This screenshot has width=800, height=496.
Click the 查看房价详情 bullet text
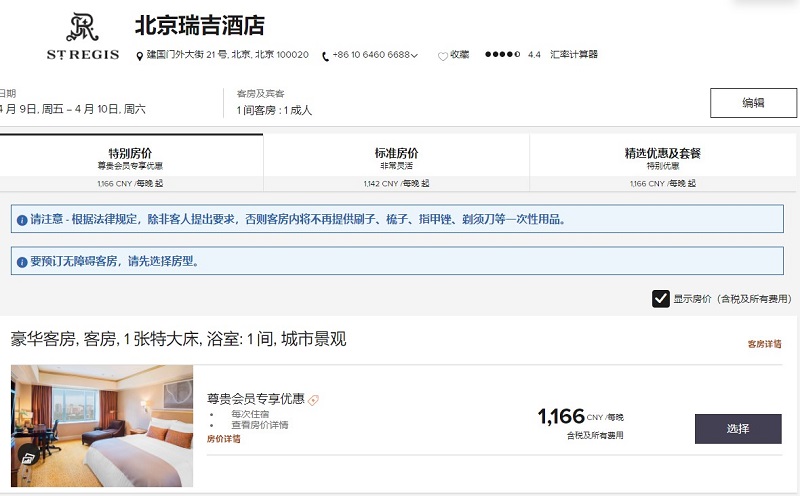(x=260, y=425)
